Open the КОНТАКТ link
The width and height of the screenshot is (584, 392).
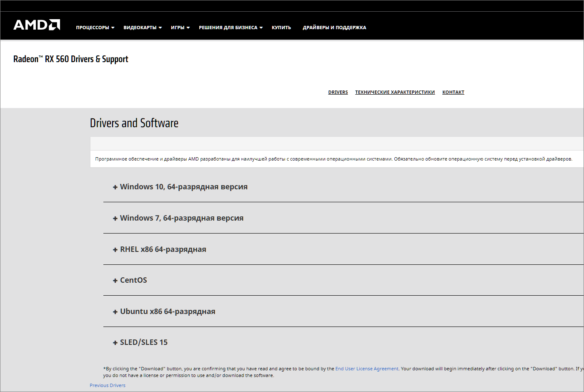[x=453, y=92]
